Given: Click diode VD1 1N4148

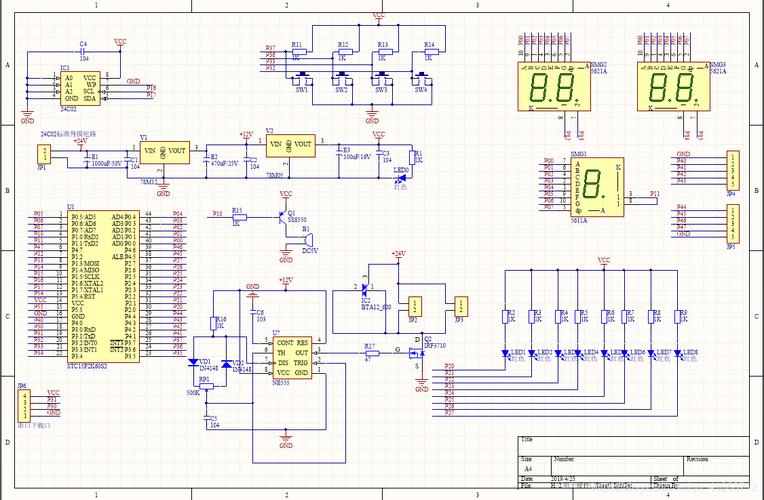Looking at the screenshot, I should tap(193, 362).
